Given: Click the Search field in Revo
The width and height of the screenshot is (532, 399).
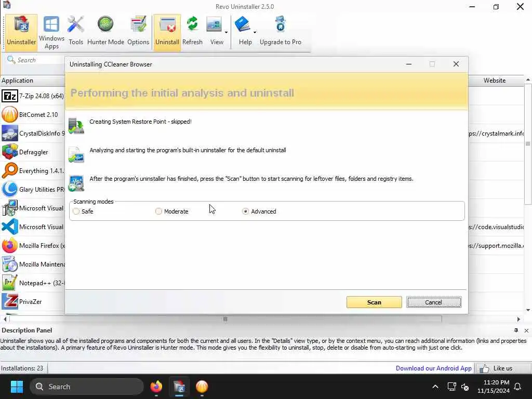Looking at the screenshot, I should (35, 60).
